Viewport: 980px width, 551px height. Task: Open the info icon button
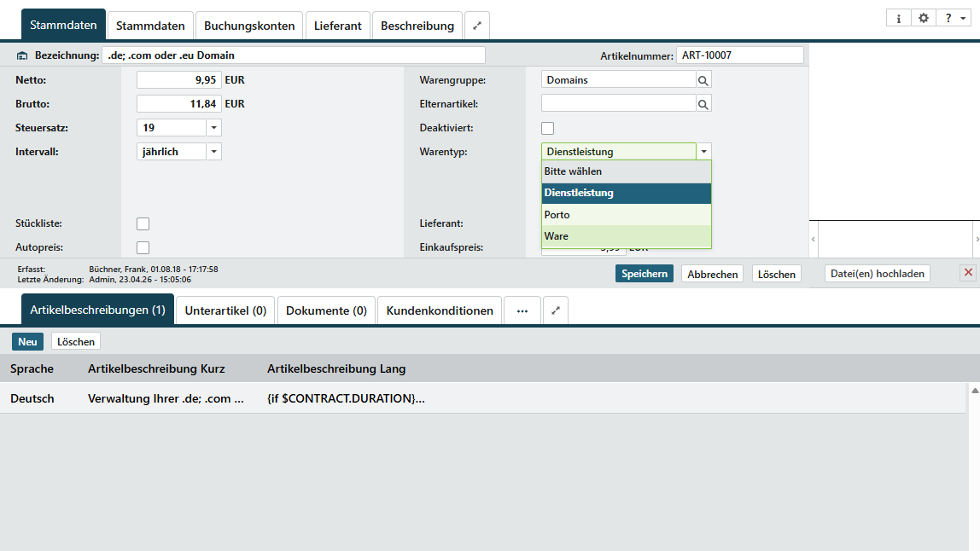tap(899, 18)
